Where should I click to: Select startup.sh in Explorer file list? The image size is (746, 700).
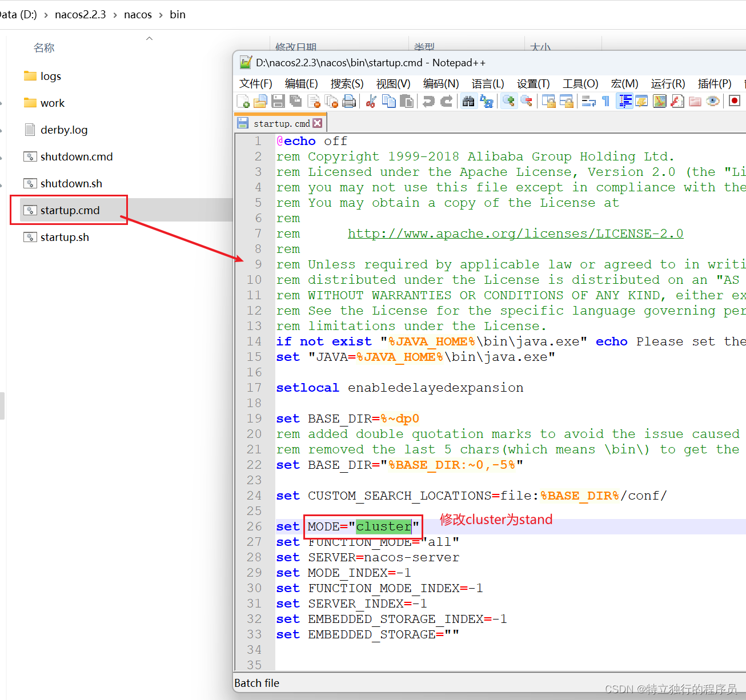pyautogui.click(x=56, y=237)
